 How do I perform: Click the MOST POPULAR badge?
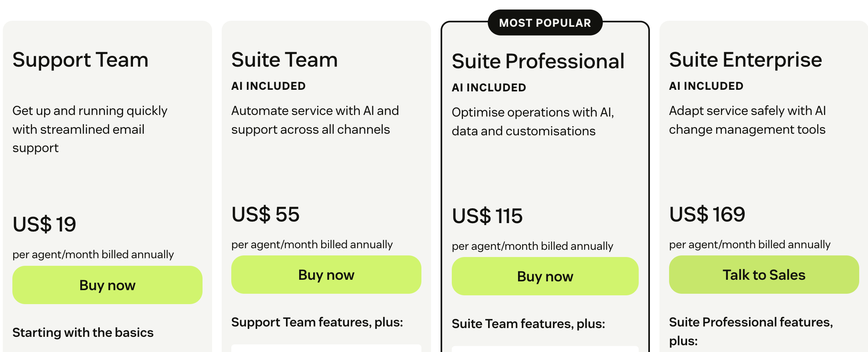click(x=545, y=23)
